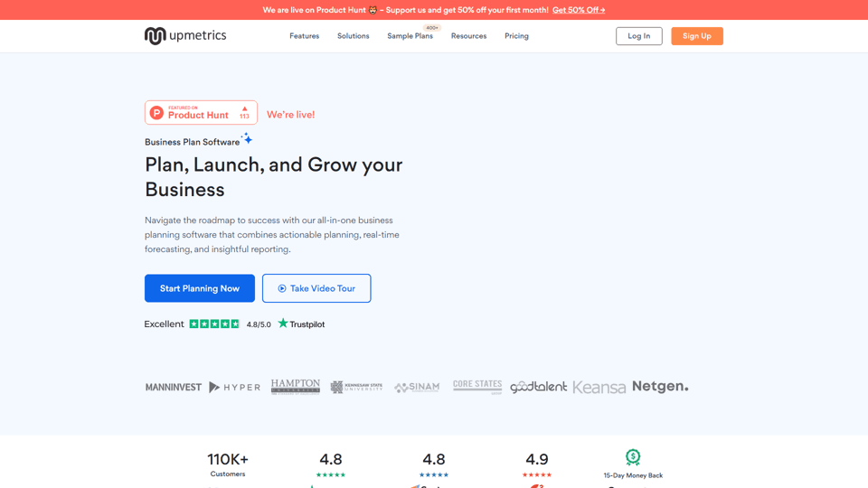Viewport: 868px width, 488px height.
Task: Click the Keansa logo
Action: pos(599,388)
